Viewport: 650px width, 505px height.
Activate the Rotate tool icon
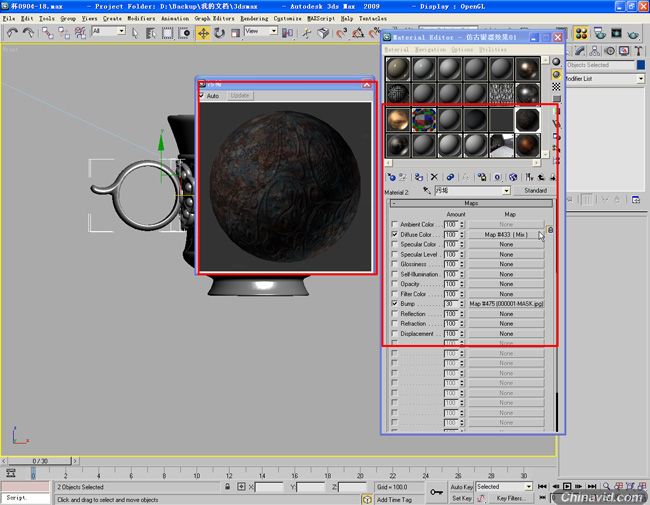[219, 33]
